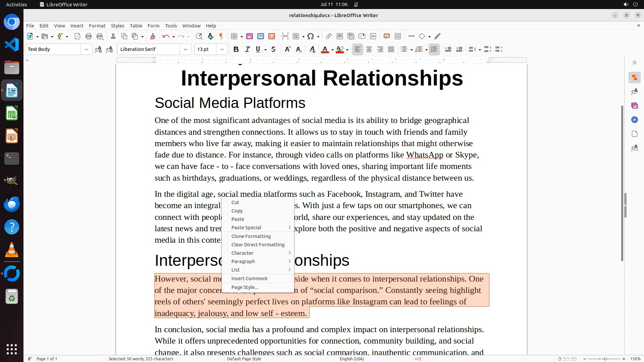The height and width of the screenshot is (362, 644).
Task: Insert an image using the toolbar
Action: click(x=250, y=36)
